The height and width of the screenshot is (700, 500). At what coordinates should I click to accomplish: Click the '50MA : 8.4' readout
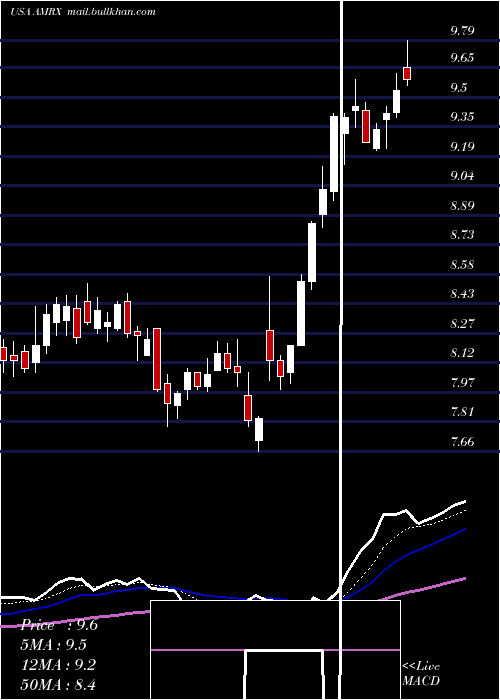58,684
